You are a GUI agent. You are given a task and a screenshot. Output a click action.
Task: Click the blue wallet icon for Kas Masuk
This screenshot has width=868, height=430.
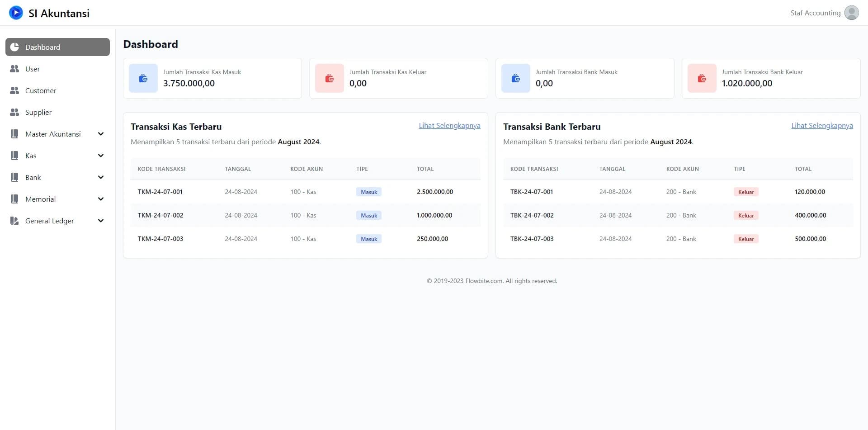(143, 78)
